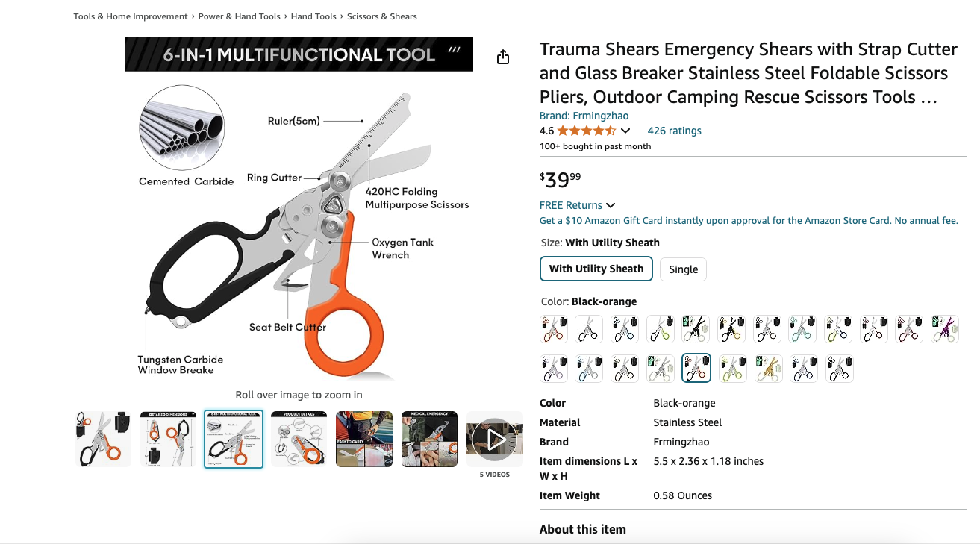Play the product video thumbnail

495,439
